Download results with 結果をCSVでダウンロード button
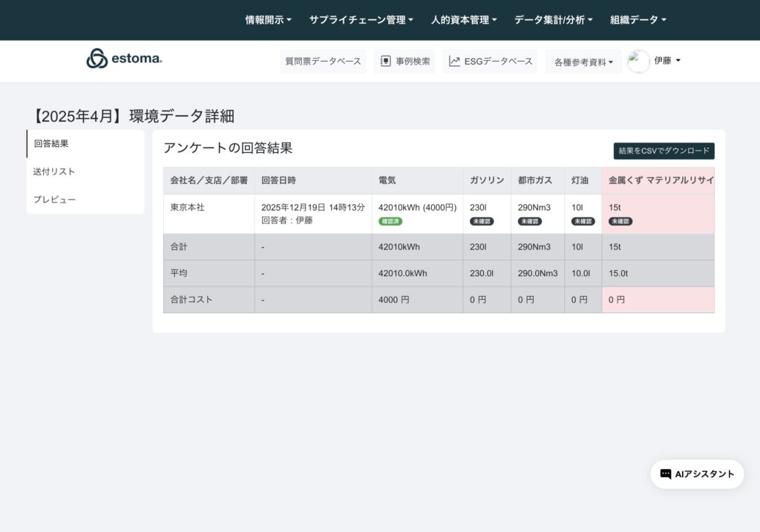Screen dimensions: 760x532 (x=664, y=151)
